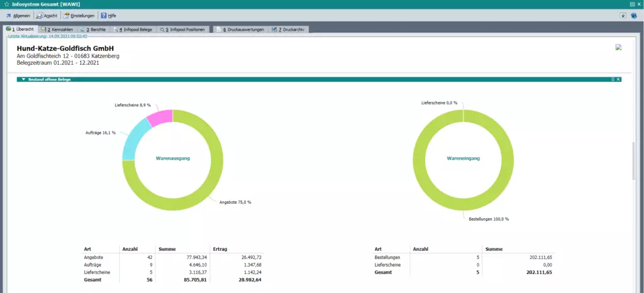Click the broken logo image placeholder
Screen dimensions: 644x293
tap(618, 47)
